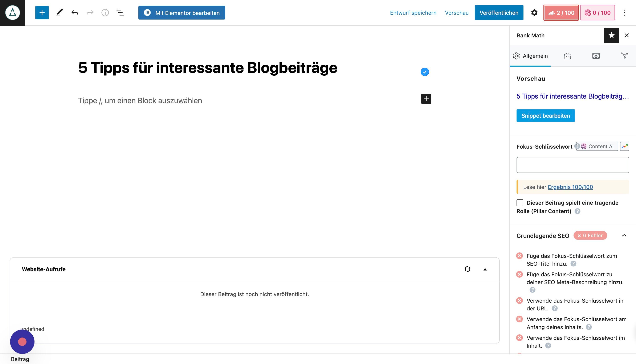Click help icon for URL keyword hint
This screenshot has height=364, width=636.
[x=554, y=308]
